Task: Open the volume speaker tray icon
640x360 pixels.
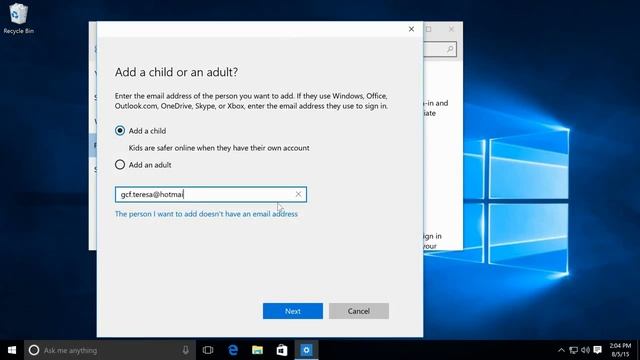Action: click(585, 350)
